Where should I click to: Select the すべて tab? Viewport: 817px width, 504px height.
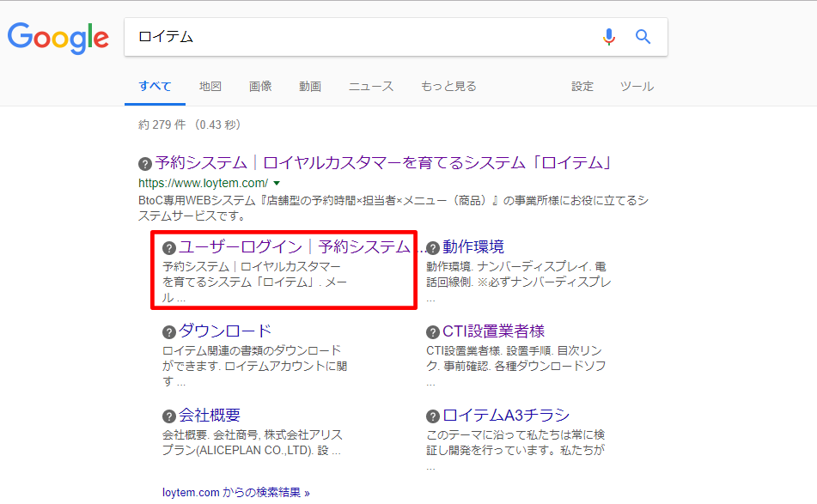pyautogui.click(x=155, y=87)
